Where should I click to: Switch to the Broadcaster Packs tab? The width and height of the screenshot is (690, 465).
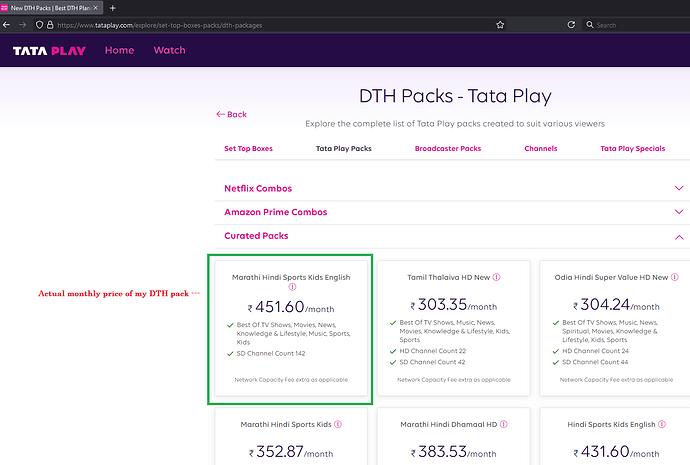[x=447, y=149]
